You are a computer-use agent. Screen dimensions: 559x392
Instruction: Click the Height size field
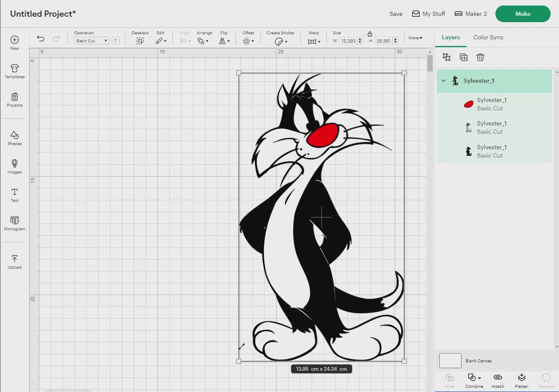[x=383, y=41]
